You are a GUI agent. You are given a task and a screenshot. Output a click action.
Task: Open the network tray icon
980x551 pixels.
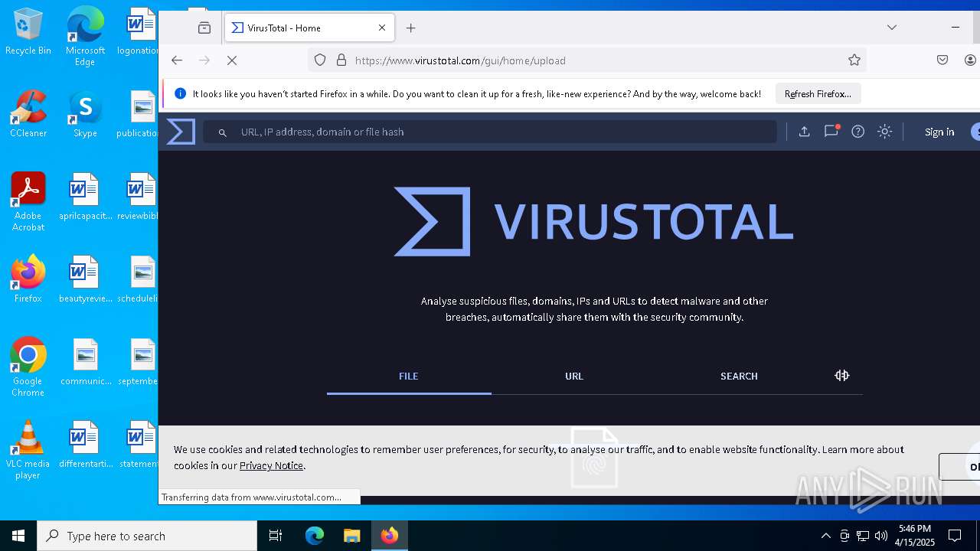click(x=863, y=536)
